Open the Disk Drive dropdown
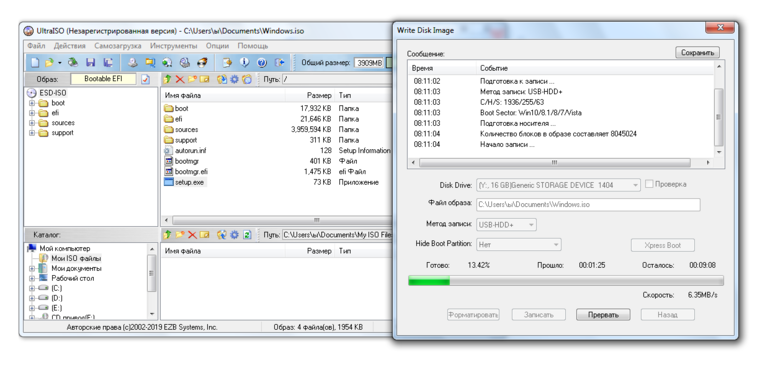760x365 pixels. [559, 185]
